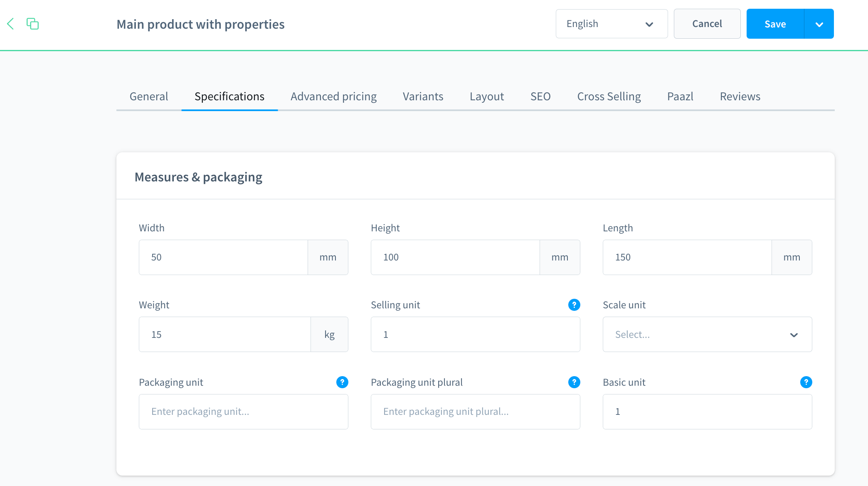
Task: Click the Enter packaging unit field
Action: pos(243,412)
